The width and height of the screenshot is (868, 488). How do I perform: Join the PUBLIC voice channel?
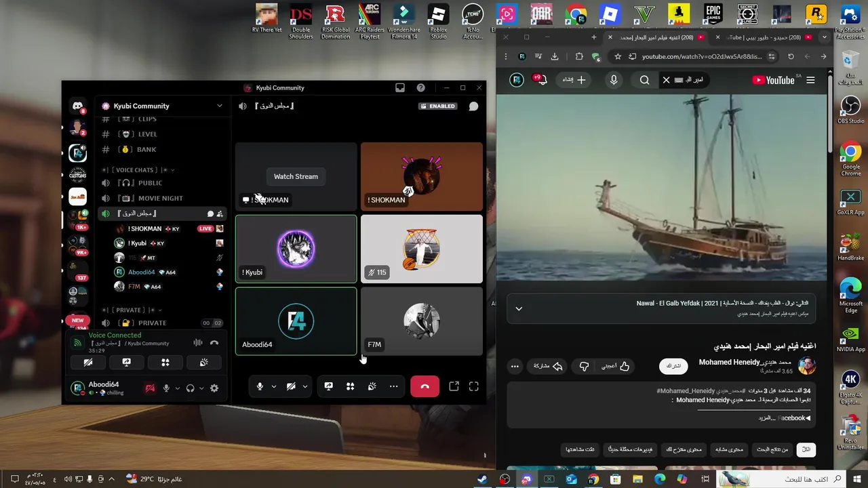pyautogui.click(x=162, y=183)
